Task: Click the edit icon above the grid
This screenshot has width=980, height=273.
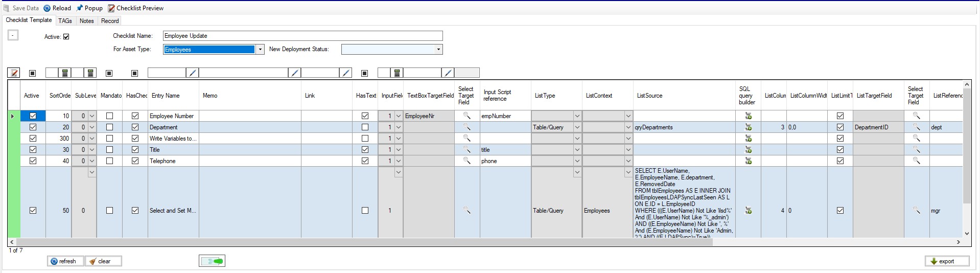Action: [14, 73]
